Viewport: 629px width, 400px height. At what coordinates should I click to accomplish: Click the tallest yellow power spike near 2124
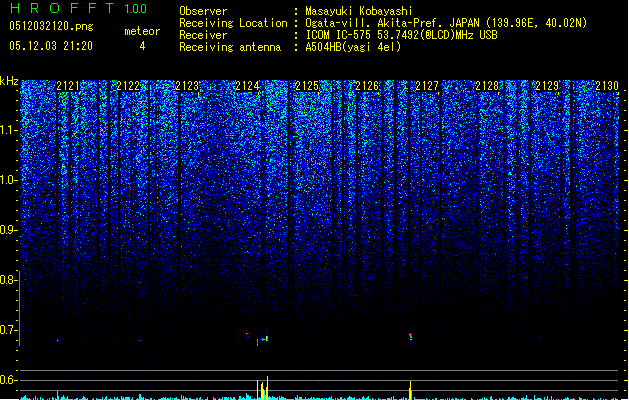click(267, 388)
